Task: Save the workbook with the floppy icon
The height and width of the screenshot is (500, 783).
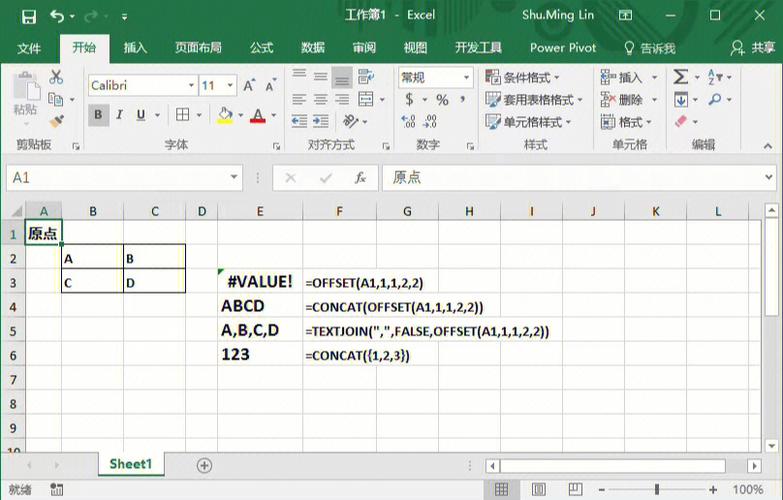Action: [x=29, y=16]
